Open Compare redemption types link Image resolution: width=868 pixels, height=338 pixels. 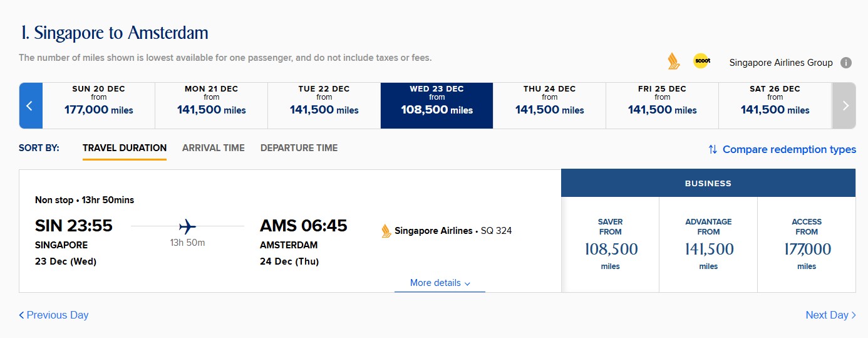(x=788, y=149)
